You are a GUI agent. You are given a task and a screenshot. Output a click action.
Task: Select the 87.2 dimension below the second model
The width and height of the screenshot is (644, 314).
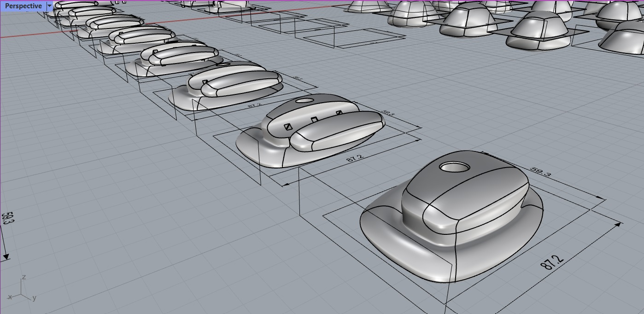click(x=354, y=158)
